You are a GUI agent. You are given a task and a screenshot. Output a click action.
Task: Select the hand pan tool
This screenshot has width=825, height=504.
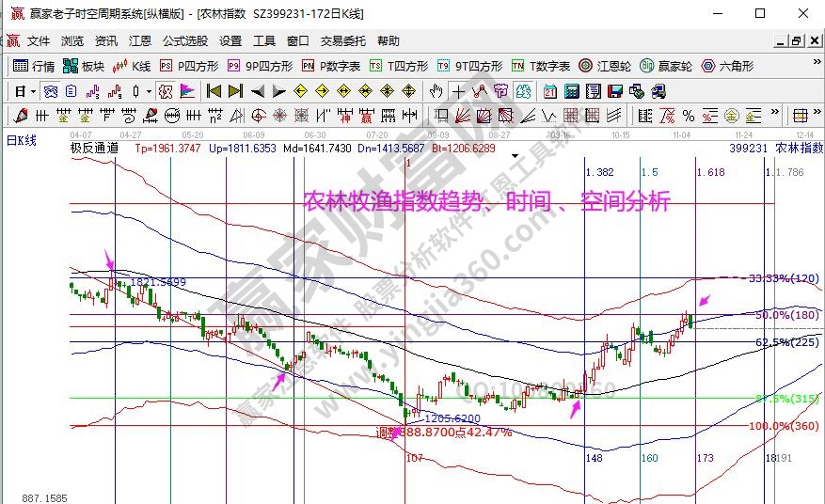point(436,91)
